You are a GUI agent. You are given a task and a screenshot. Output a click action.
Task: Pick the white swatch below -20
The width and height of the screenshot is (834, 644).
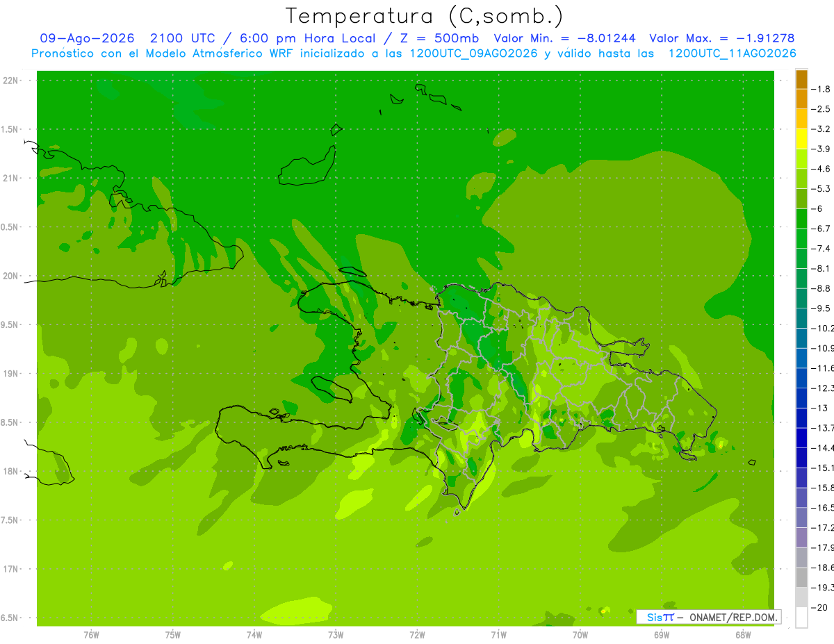[801, 618]
